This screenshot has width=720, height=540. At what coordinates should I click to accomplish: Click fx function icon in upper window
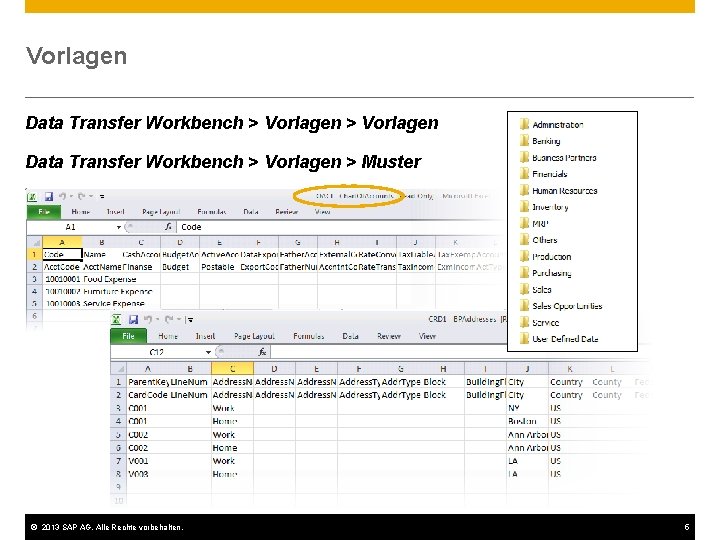(x=169, y=227)
